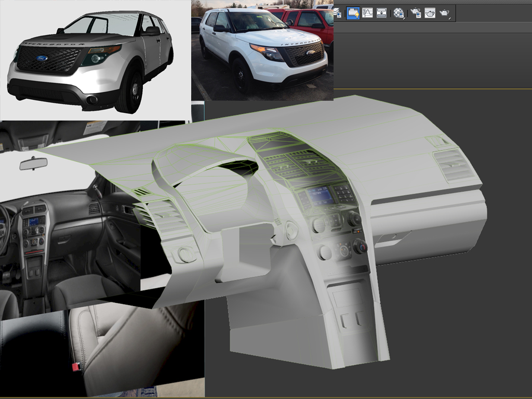Screen dimensions: 532x399
Task: Open the Render Setup dialog
Action: 416,13
